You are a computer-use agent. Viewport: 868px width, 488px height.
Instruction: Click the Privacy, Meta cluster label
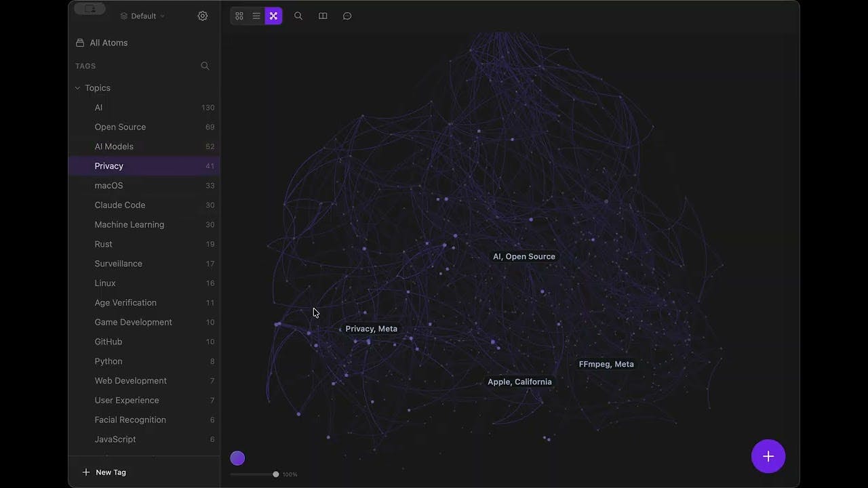point(371,329)
